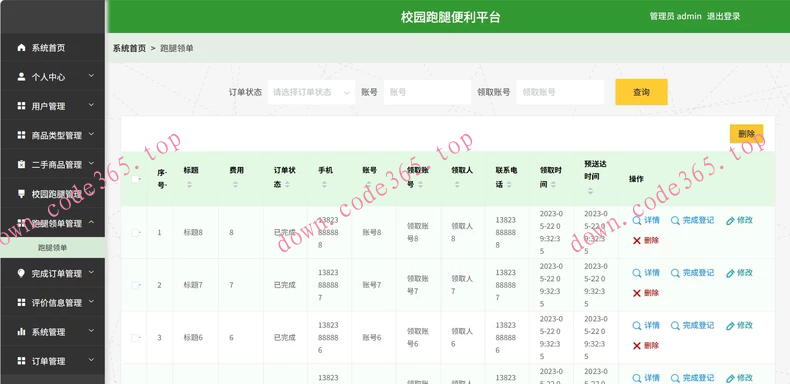The width and height of the screenshot is (790, 384).
Task: Click the bar chart icon beside 系统管理
Action: pos(21,332)
